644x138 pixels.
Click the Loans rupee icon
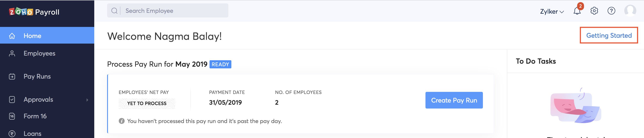[x=12, y=134]
